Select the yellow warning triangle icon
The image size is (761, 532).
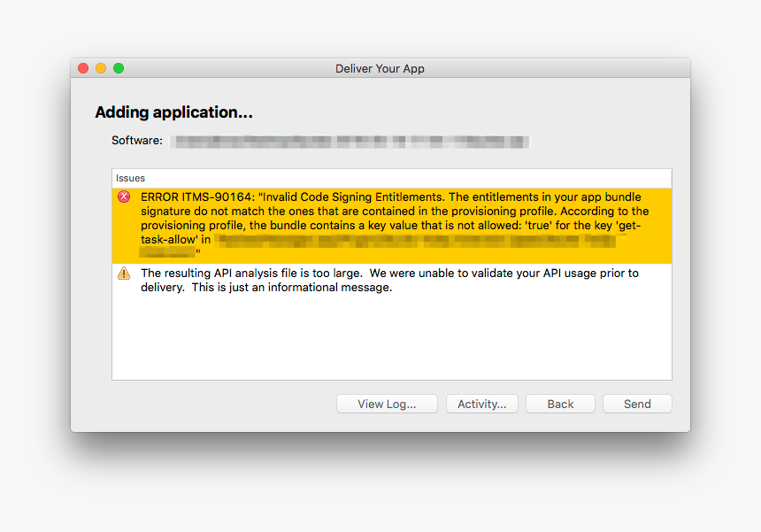pyautogui.click(x=124, y=274)
